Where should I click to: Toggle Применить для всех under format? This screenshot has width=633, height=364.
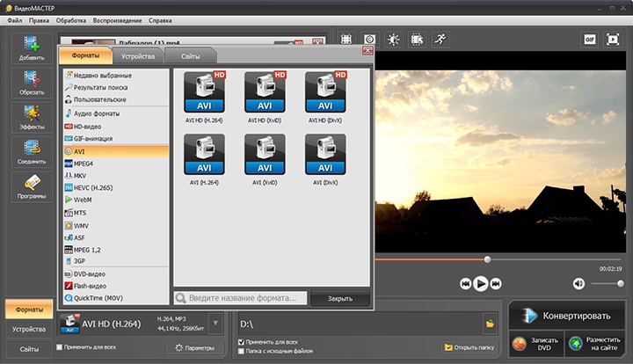pyautogui.click(x=60, y=347)
